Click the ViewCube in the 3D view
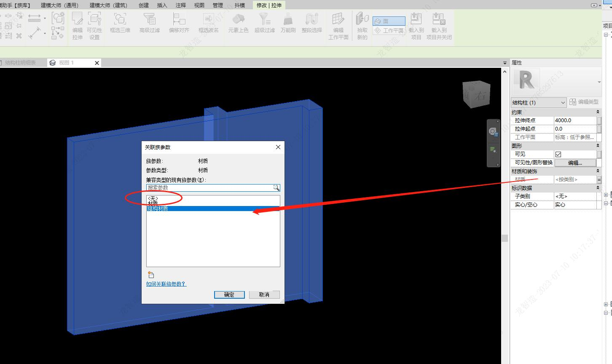The width and height of the screenshot is (612, 364). [x=476, y=95]
